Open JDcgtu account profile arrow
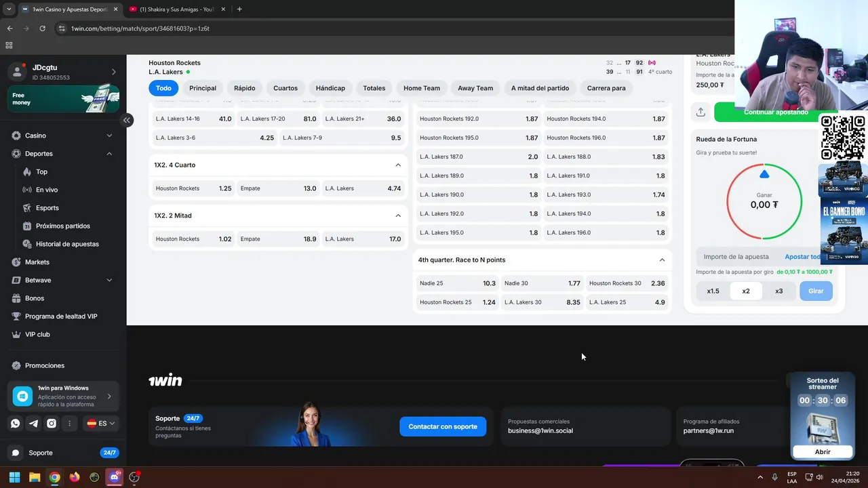 [x=113, y=72]
